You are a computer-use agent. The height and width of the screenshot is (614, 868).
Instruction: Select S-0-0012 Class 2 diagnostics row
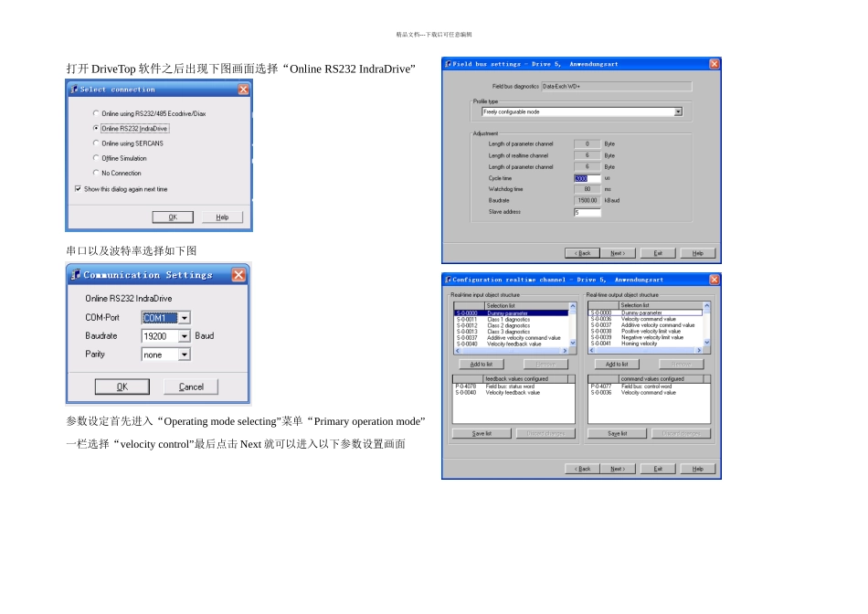[511, 325]
